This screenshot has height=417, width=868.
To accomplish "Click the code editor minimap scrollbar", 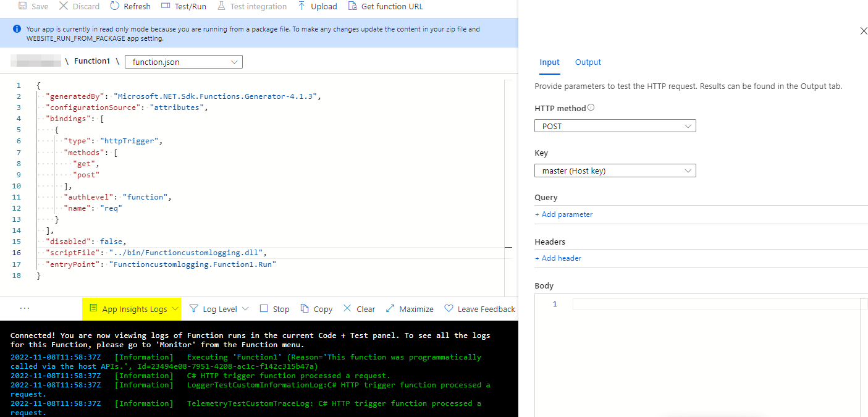I will (508, 188).
